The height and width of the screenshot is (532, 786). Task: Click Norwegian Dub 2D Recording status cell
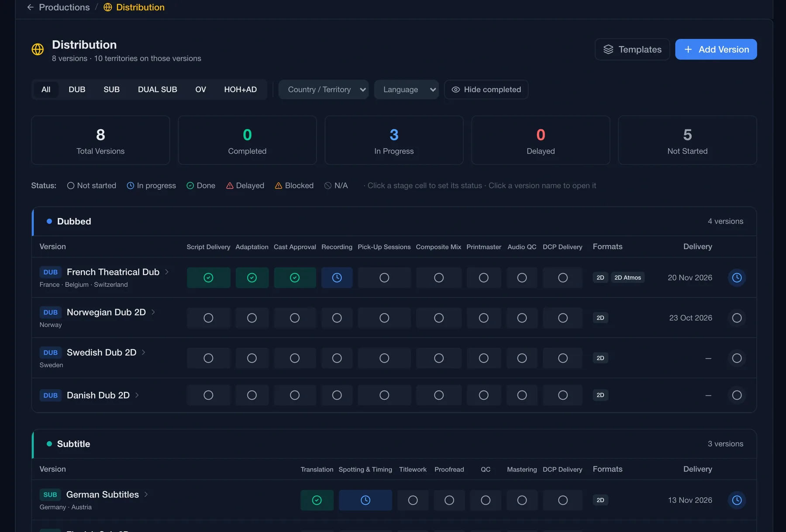click(x=337, y=318)
